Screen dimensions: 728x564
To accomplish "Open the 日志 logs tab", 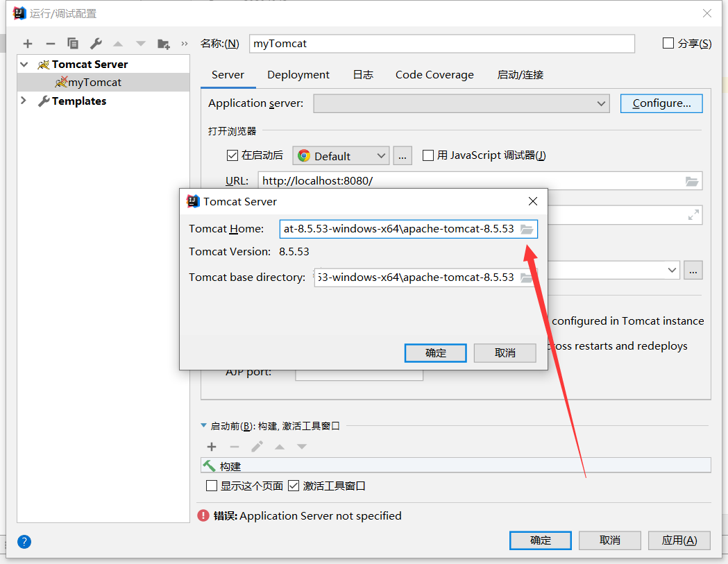I will coord(363,75).
